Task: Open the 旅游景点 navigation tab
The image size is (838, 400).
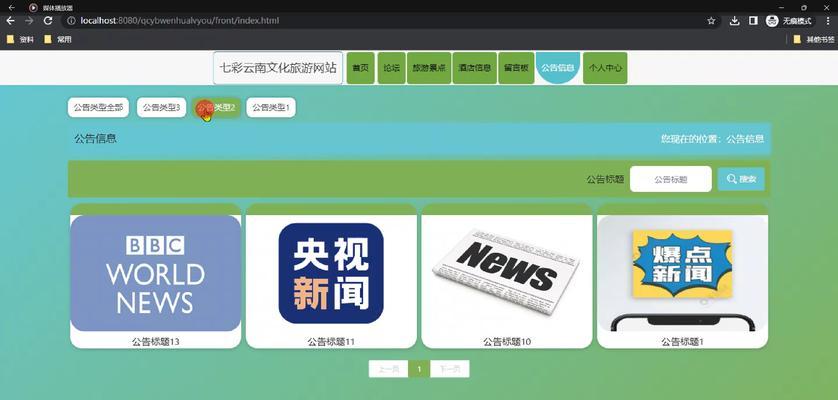Action: (429, 68)
